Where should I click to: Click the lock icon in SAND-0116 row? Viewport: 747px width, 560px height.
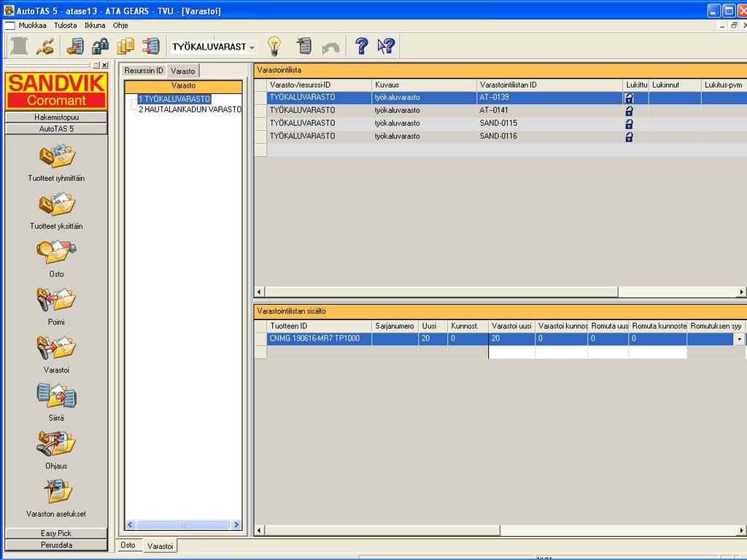coord(629,136)
